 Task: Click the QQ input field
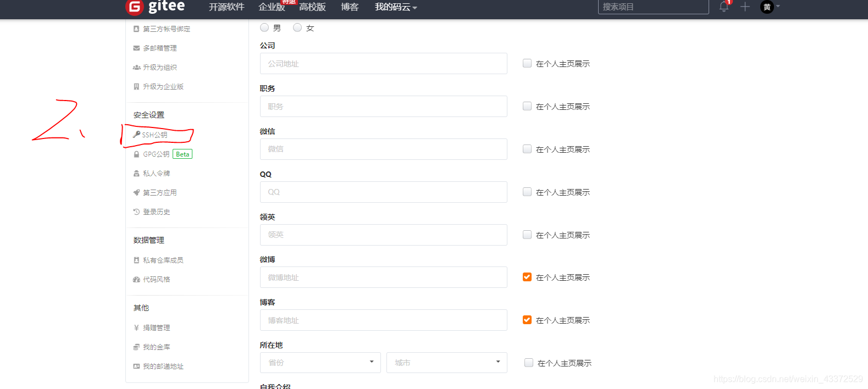pyautogui.click(x=384, y=192)
